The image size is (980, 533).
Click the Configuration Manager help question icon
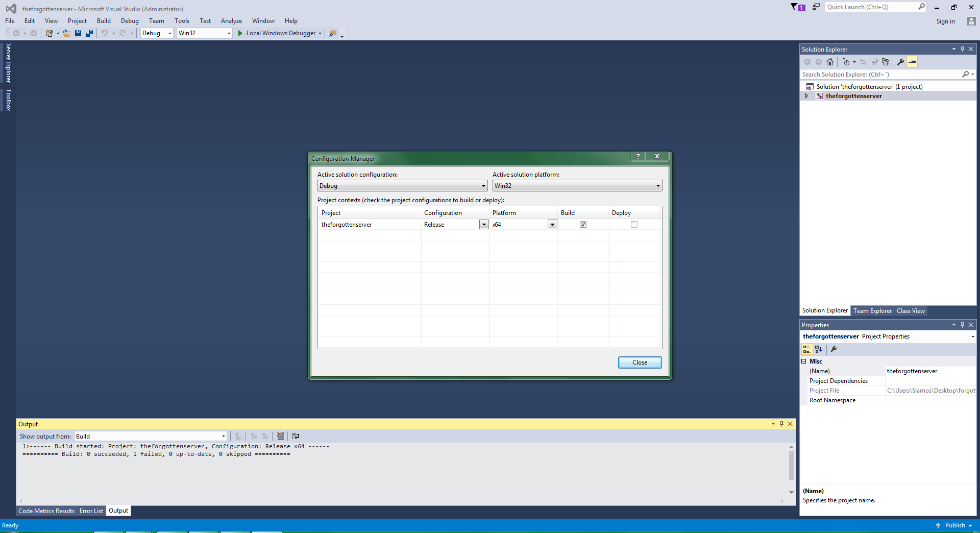point(638,156)
